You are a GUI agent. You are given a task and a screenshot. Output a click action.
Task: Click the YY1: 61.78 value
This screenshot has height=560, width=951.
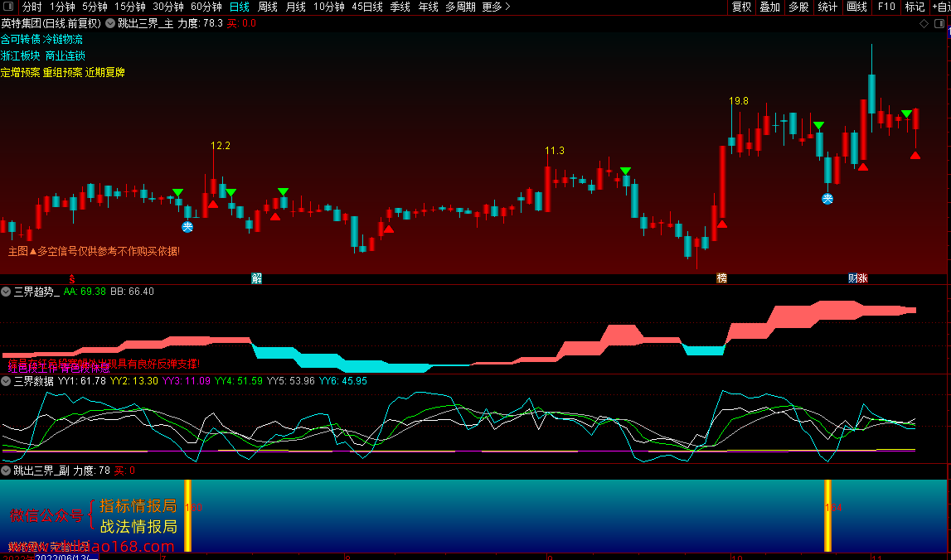pyautogui.click(x=82, y=381)
